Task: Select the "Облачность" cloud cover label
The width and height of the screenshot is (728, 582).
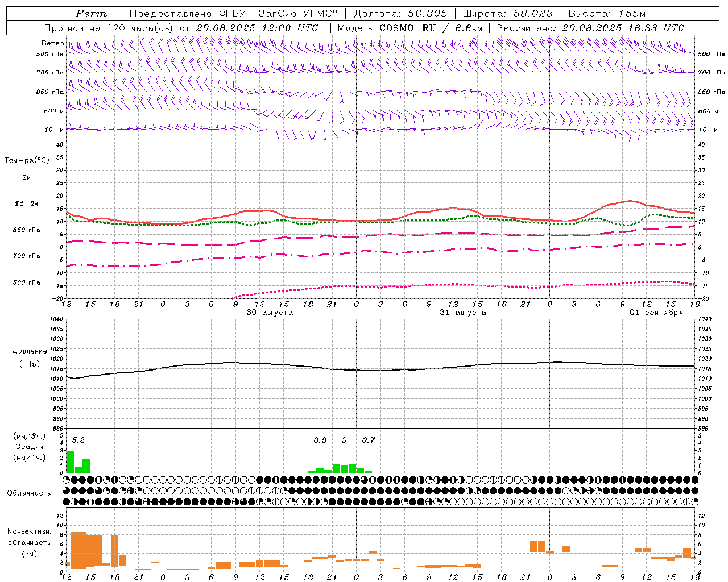Action: 29,493
